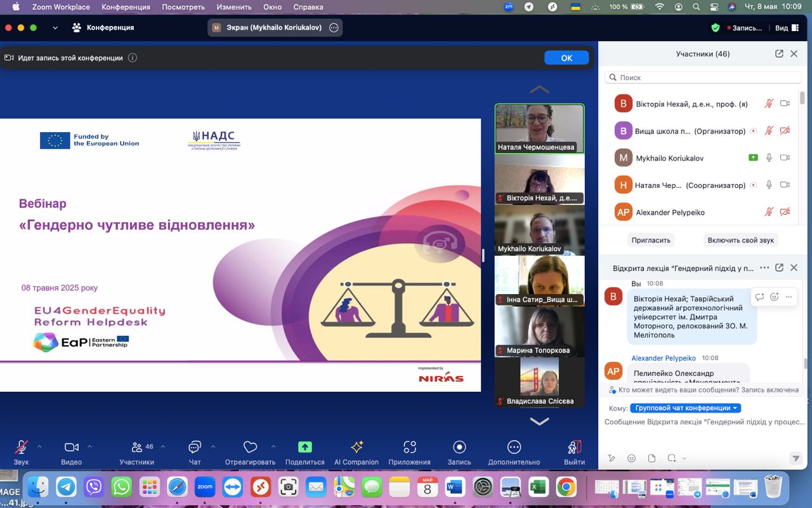This screenshot has width=812, height=508.
Task: Open the Приложения apps icon
Action: 410,447
